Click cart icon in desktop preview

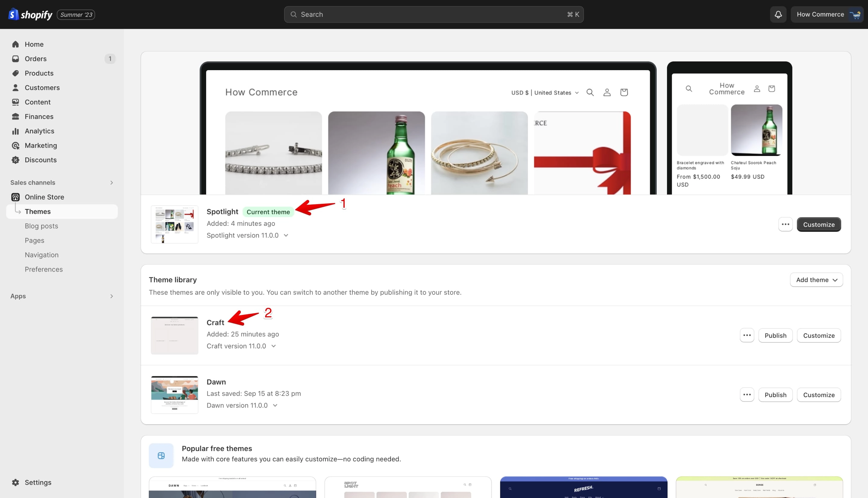pos(624,92)
